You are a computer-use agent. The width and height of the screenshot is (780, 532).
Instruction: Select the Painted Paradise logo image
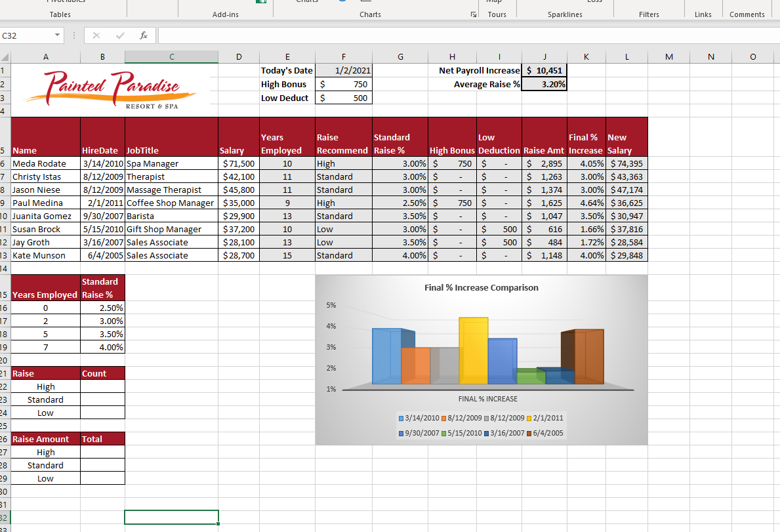(x=110, y=89)
